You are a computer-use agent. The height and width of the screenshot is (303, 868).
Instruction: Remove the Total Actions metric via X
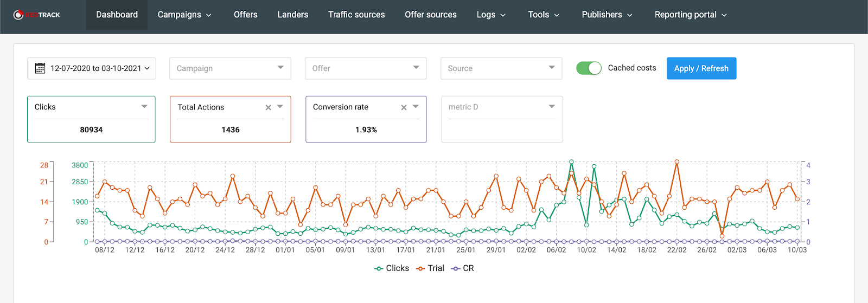tap(268, 107)
